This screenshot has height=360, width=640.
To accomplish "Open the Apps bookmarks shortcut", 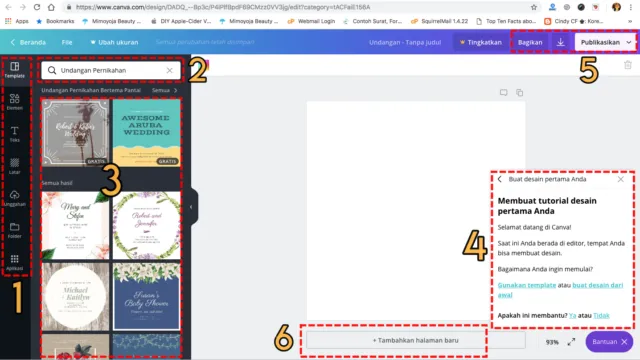I will [x=17, y=21].
